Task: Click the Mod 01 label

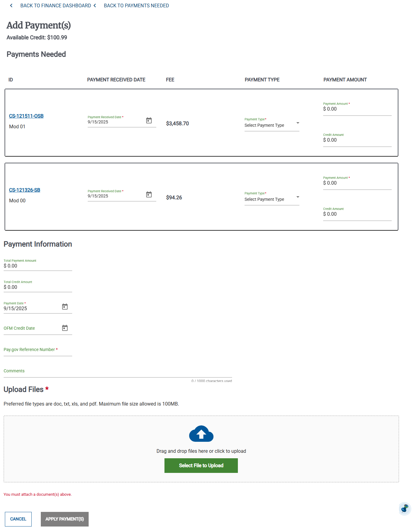Action: pyautogui.click(x=17, y=126)
